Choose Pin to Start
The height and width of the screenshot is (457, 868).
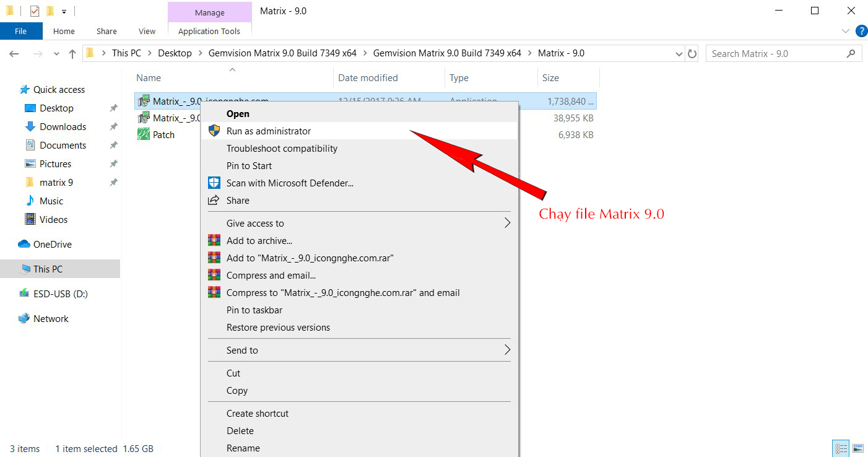[359, 166]
